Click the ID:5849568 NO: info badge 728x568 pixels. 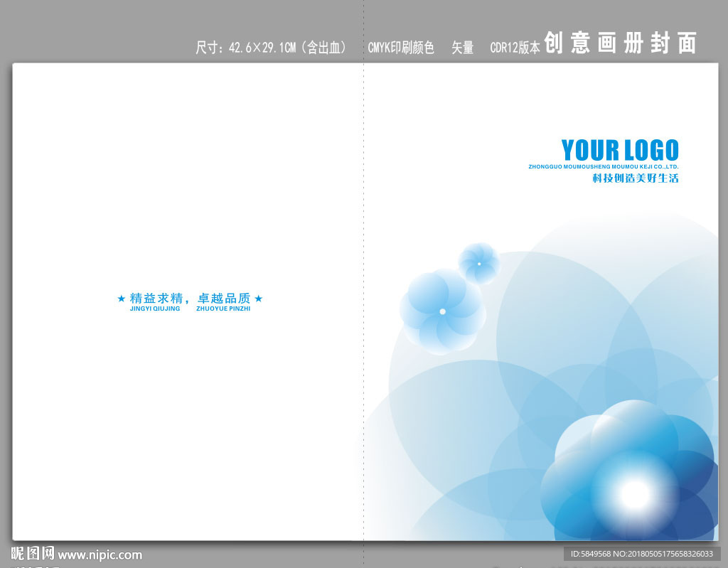(642, 554)
